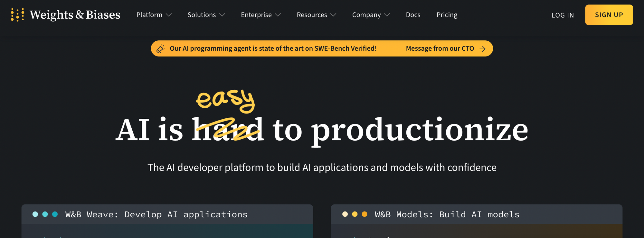Click the SIGN UP button
The height and width of the screenshot is (238, 644).
click(609, 15)
